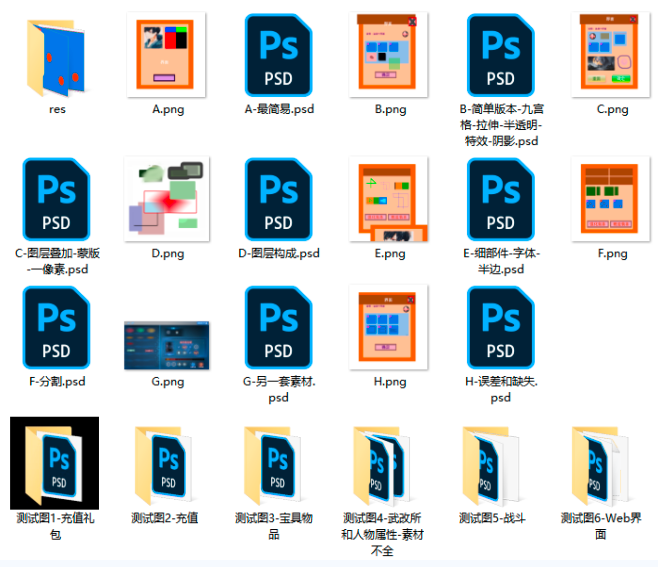Open the 测试图1-充值礼包 folder icon

[55, 463]
